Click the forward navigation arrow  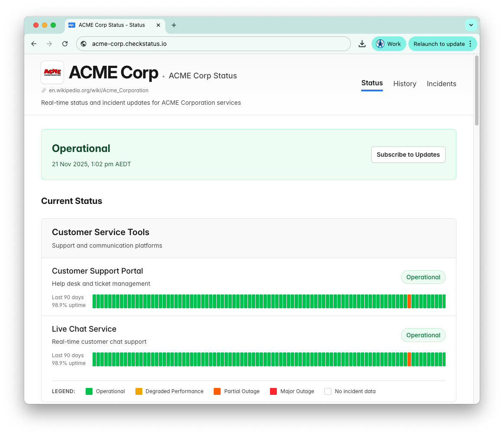pos(49,44)
